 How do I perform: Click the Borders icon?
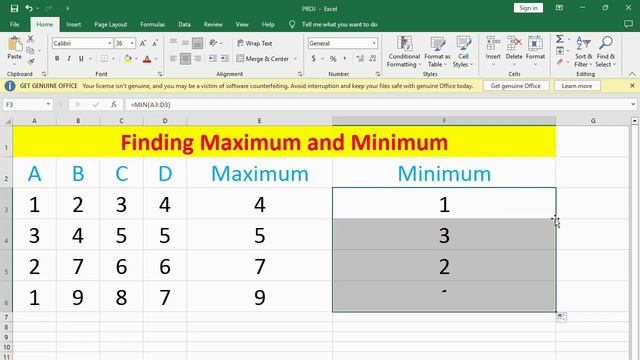click(104, 59)
